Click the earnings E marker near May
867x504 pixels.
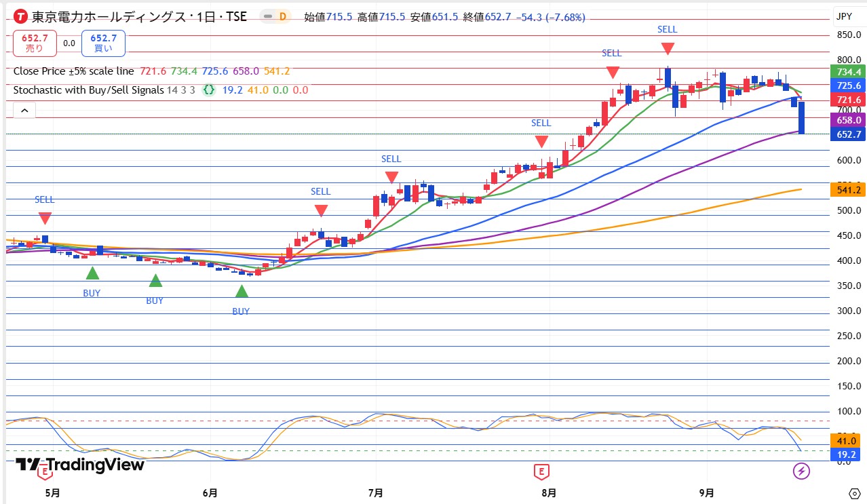44,471
